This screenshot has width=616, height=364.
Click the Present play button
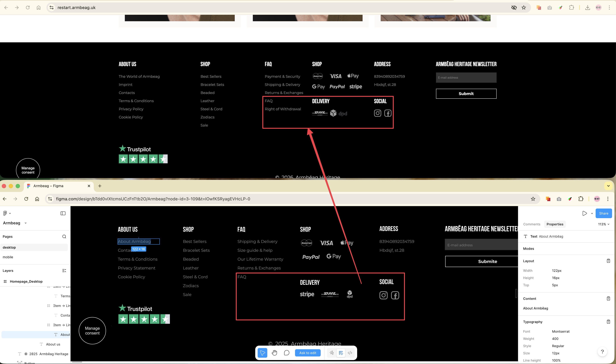(585, 213)
